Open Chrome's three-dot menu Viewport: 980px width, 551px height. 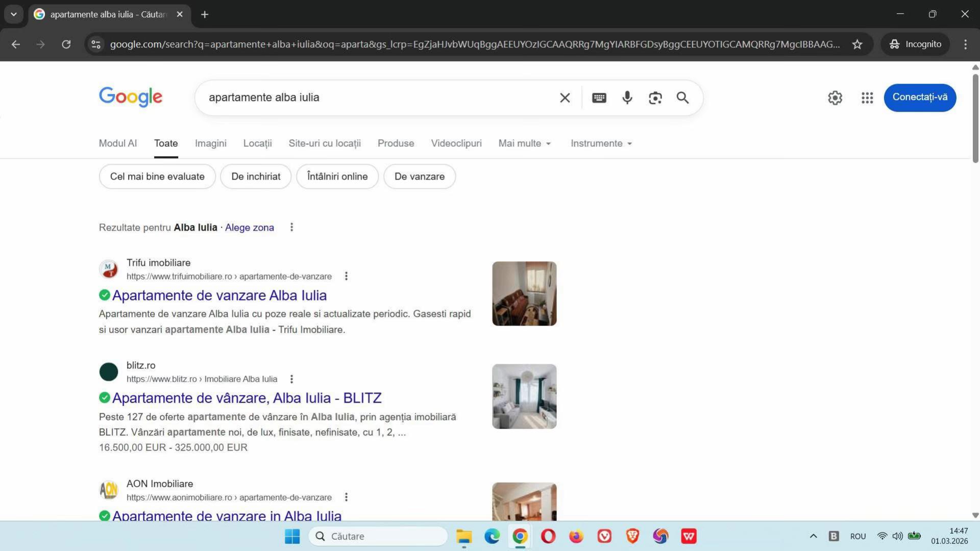pyautogui.click(x=965, y=44)
